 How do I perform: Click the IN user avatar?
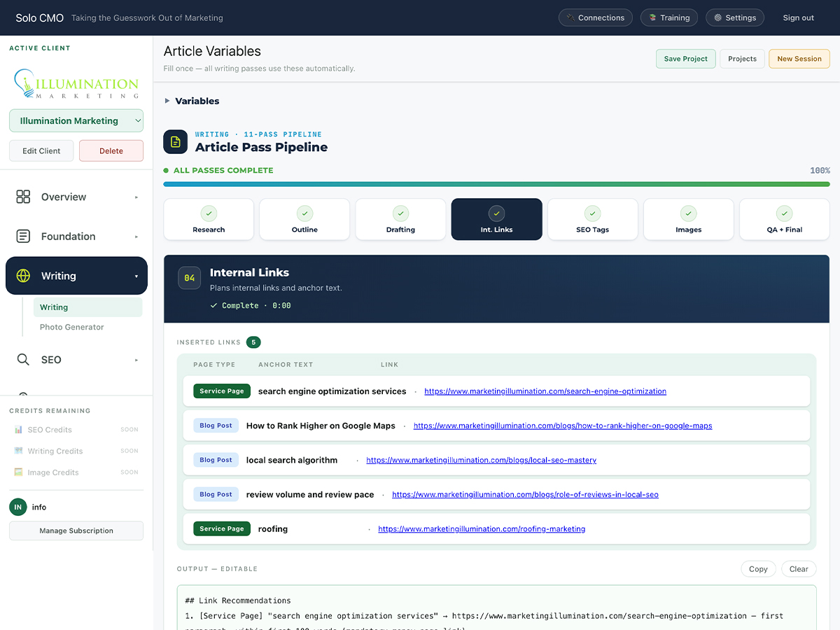point(18,507)
